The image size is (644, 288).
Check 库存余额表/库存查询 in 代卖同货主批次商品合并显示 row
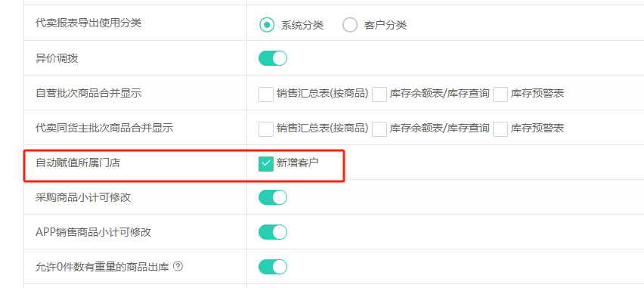379,129
